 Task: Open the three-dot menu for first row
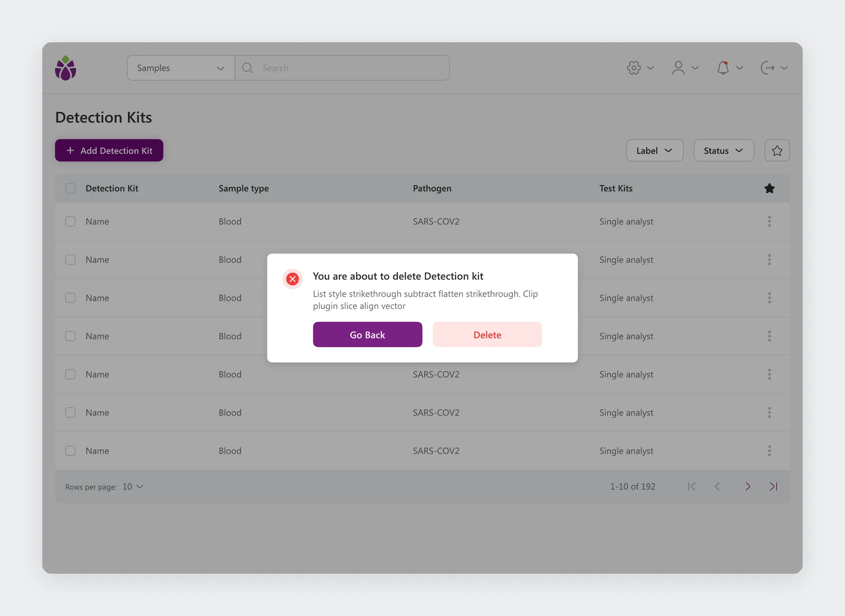pos(769,221)
